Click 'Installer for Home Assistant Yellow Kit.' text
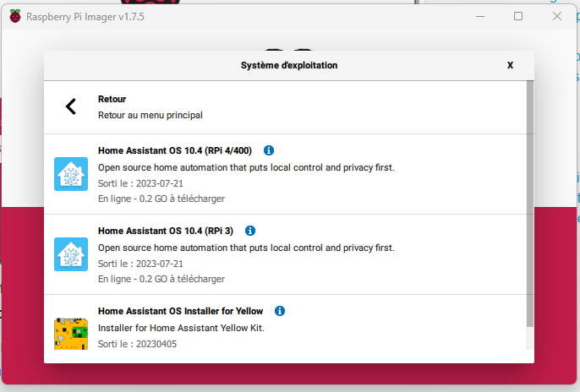Image resolution: width=580 pixels, height=392 pixels. click(181, 328)
